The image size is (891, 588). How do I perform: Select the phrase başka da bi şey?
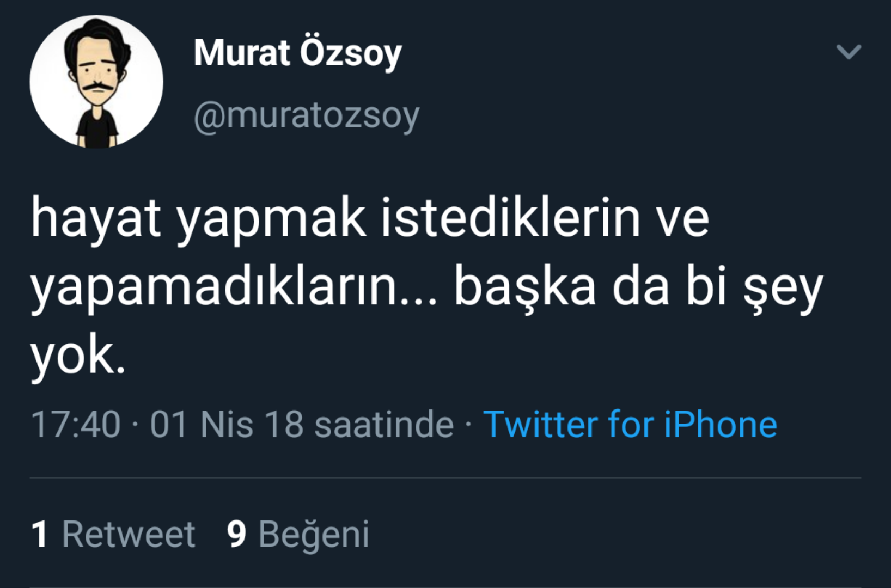638,289
